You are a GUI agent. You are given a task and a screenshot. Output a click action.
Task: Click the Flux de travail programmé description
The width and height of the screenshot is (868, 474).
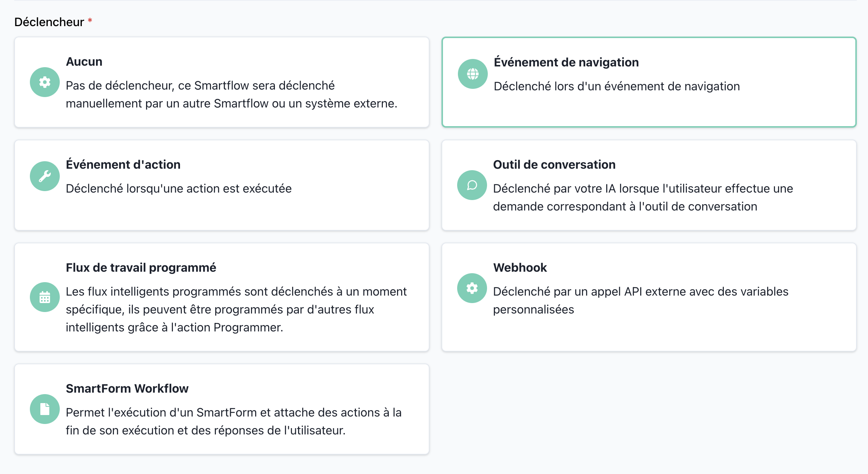coord(236,309)
